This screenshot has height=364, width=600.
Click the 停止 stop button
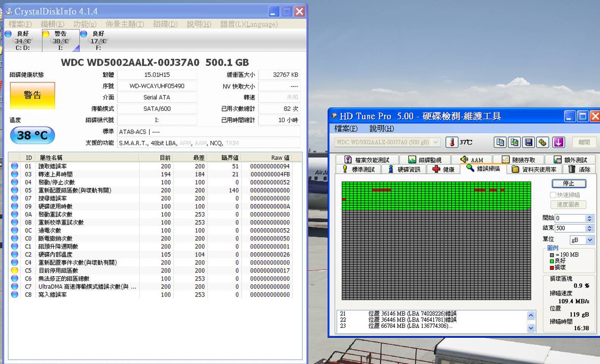point(568,184)
